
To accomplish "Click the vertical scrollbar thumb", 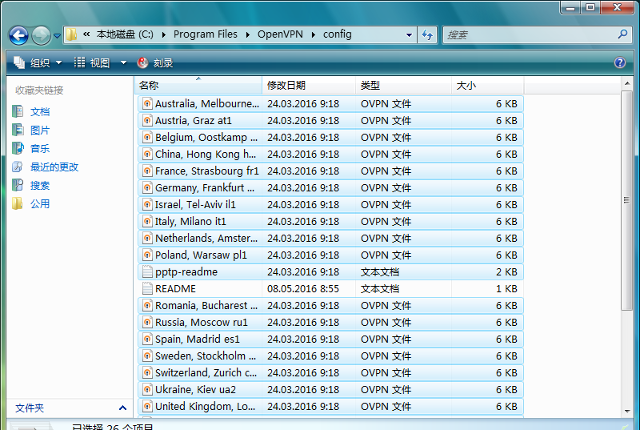I will pos(627,200).
